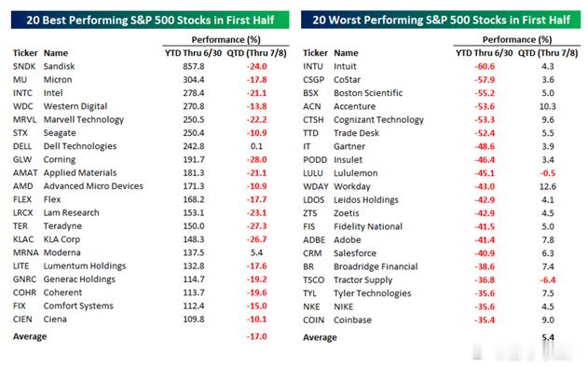The height and width of the screenshot is (367, 588).
Task: Click the SNDK ticker cell
Action: coord(24,66)
